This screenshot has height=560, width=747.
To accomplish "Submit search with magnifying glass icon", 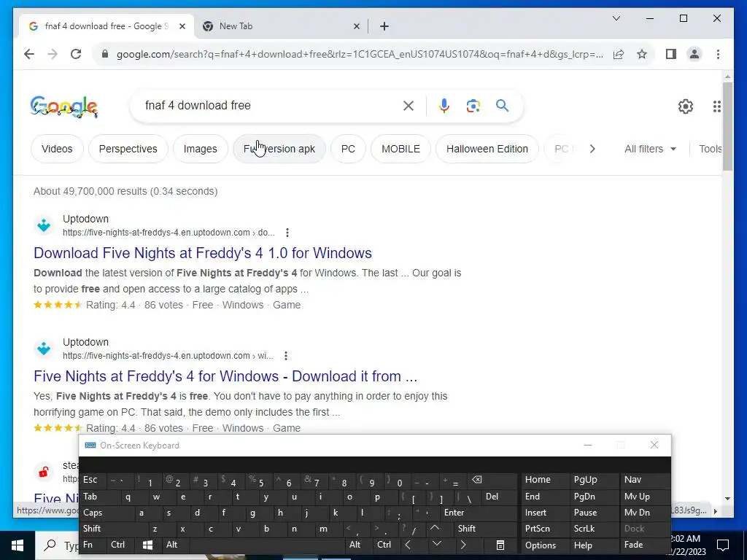I will point(502,106).
